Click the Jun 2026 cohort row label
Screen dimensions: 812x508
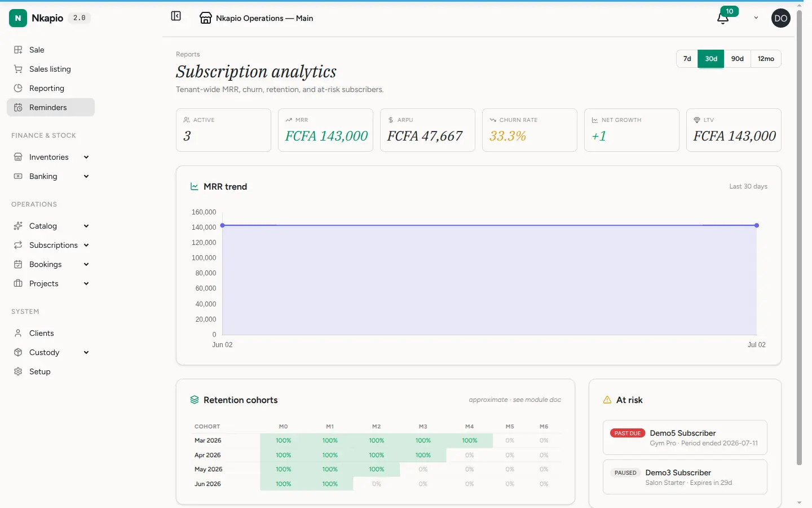208,484
